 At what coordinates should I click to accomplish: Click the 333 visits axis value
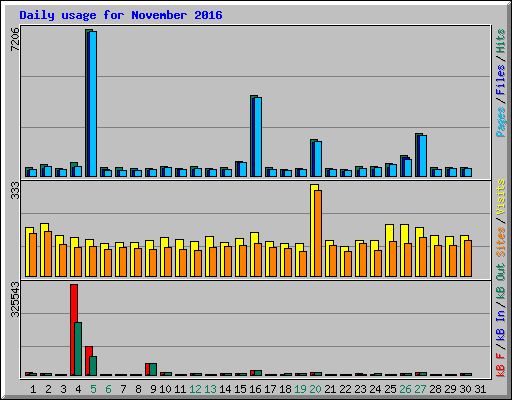tap(15, 191)
